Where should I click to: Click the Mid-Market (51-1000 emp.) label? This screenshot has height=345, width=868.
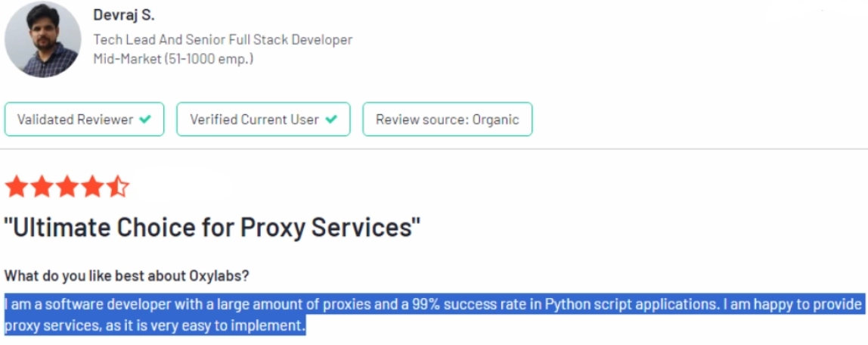click(173, 59)
